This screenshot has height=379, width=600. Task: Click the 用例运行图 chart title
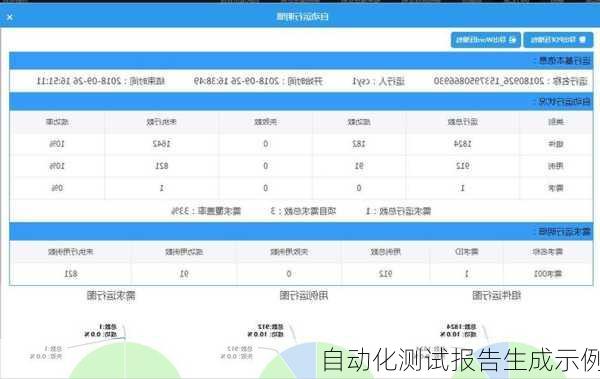(x=303, y=296)
